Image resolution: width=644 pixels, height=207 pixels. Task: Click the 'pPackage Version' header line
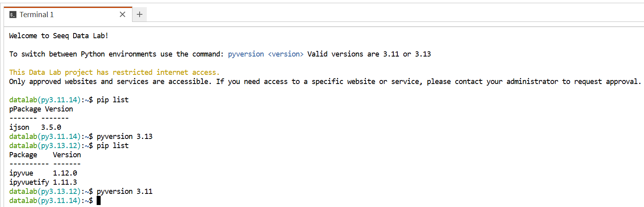pyautogui.click(x=41, y=109)
